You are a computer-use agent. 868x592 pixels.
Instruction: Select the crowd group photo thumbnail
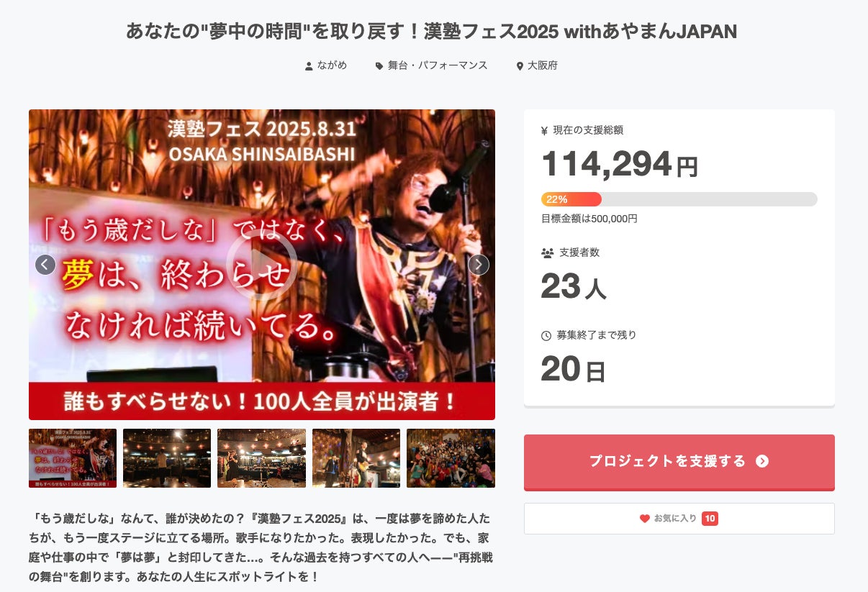click(451, 458)
